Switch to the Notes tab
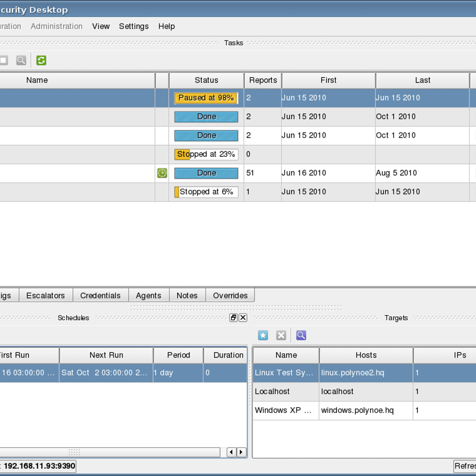Viewport: 476px width, 476px height. click(187, 295)
